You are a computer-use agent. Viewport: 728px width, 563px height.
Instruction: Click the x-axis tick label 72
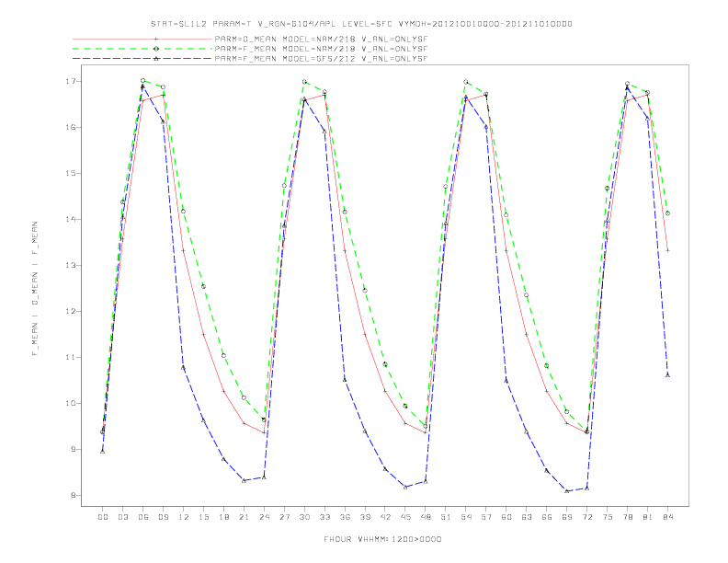(x=586, y=517)
